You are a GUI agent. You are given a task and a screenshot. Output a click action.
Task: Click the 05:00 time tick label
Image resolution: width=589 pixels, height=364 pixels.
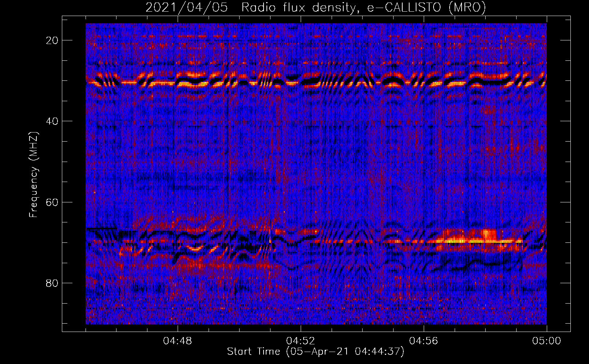click(547, 341)
